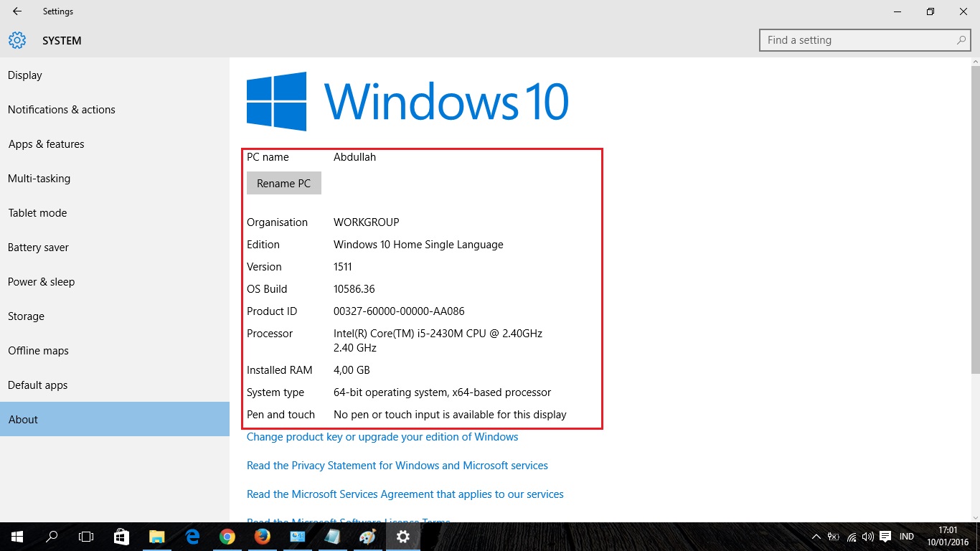
Task: Click the WORKGROUP organisation value
Action: (367, 222)
